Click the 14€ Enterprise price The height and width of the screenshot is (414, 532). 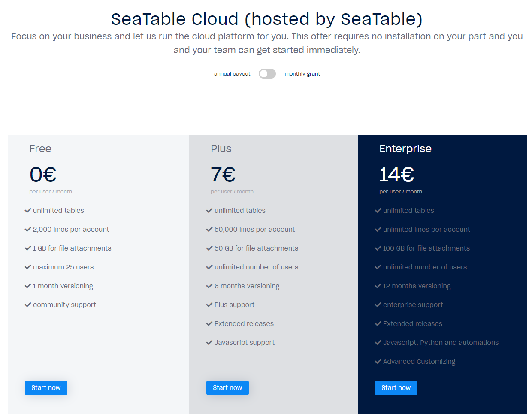(x=396, y=175)
